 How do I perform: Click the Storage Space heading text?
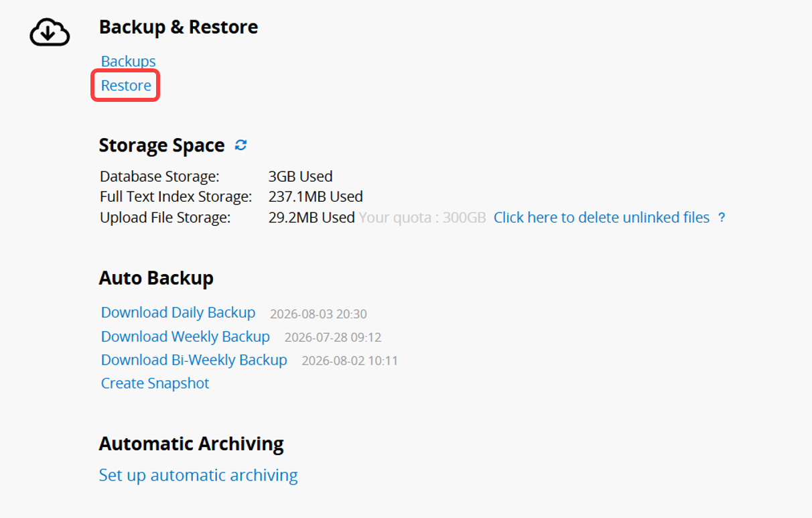coord(161,145)
